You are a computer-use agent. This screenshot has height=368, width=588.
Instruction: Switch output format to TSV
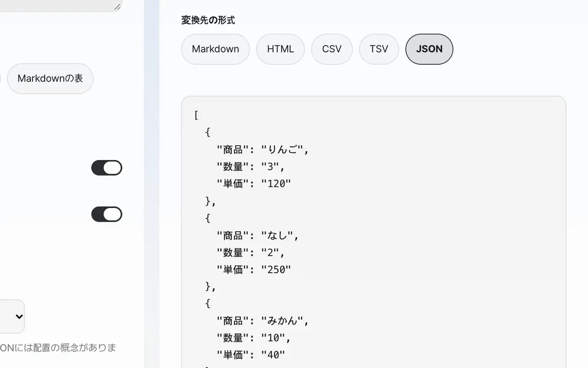tap(379, 49)
